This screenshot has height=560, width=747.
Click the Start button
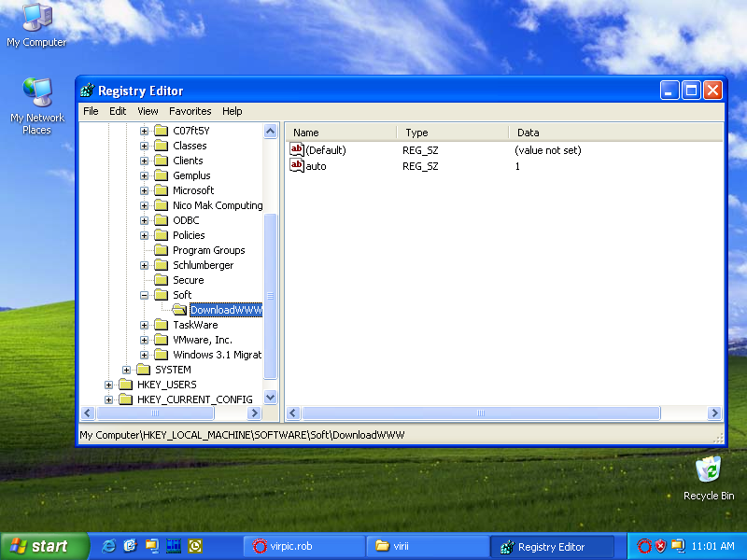(45, 546)
